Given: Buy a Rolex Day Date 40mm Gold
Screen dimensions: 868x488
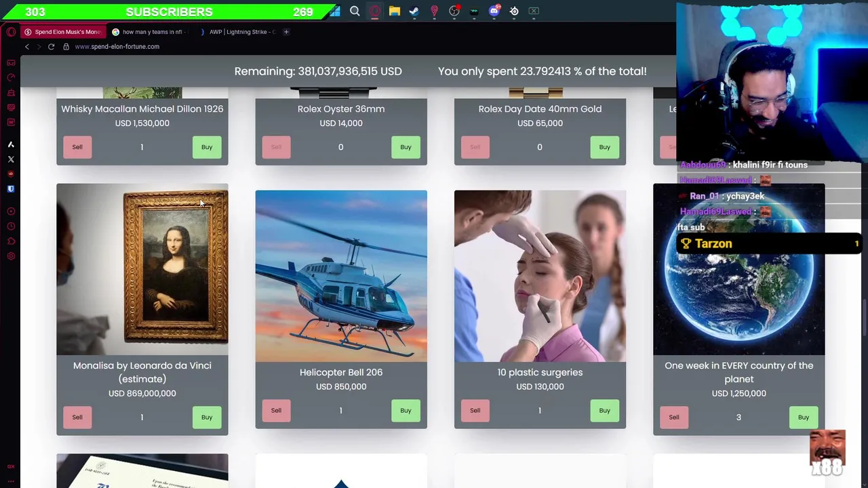Looking at the screenshot, I should [x=604, y=147].
